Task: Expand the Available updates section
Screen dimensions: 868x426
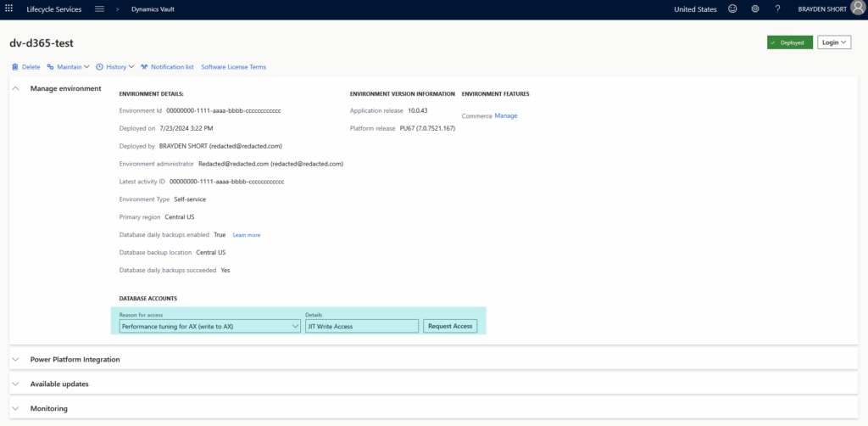Action: coord(16,384)
